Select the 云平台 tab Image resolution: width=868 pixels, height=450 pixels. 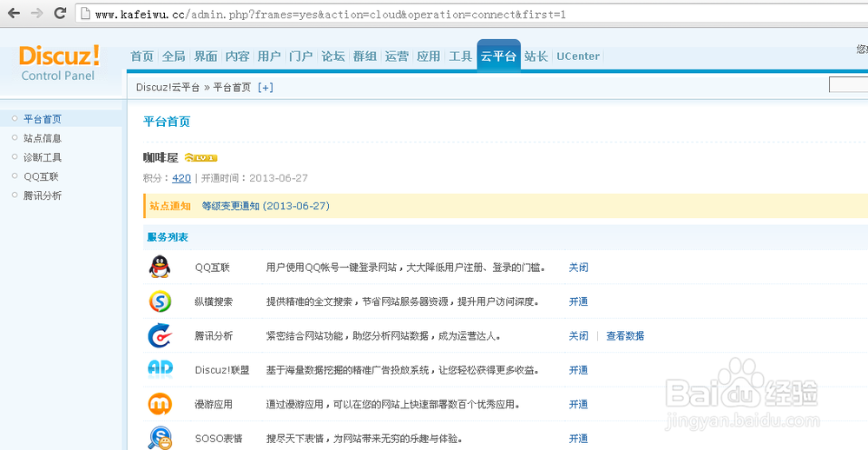coord(499,56)
